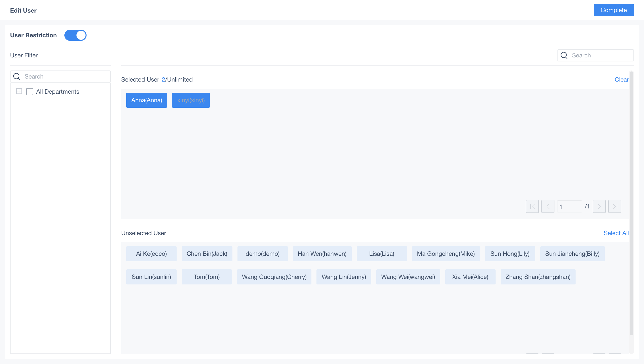Deselect the xinyi(xinyi) user tag

(x=191, y=100)
